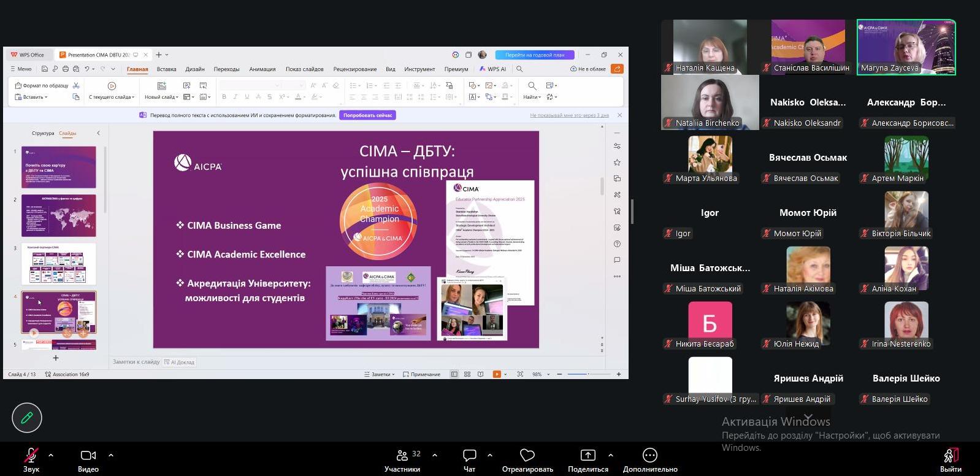980x476 pixels.
Task: Expand the video settings arrow
Action: click(111, 455)
